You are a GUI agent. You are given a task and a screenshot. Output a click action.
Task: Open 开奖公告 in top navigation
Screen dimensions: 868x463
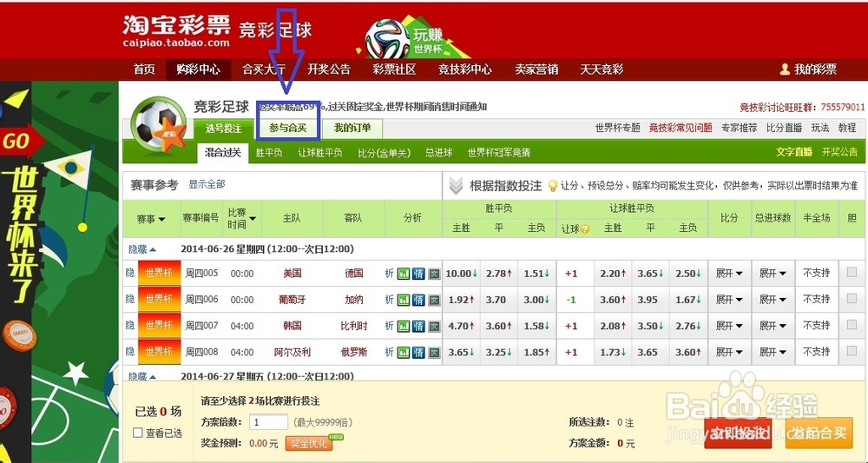pyautogui.click(x=329, y=69)
